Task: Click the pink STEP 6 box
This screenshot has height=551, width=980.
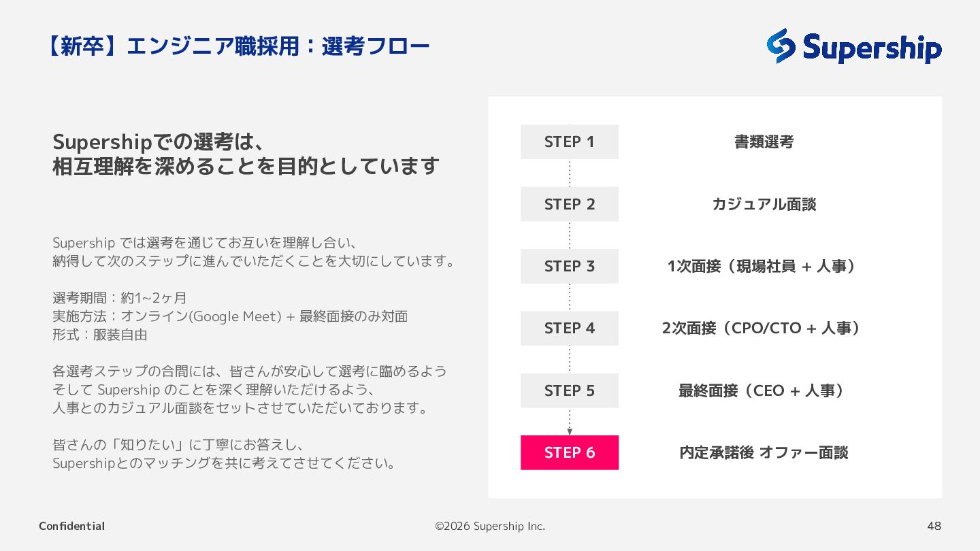Action: pyautogui.click(x=570, y=452)
